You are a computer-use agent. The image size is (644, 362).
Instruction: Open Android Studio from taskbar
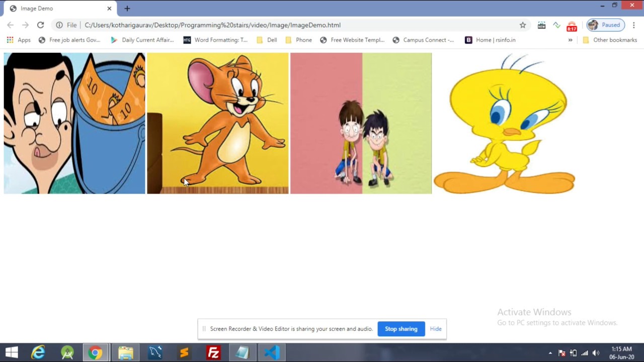[67, 352]
